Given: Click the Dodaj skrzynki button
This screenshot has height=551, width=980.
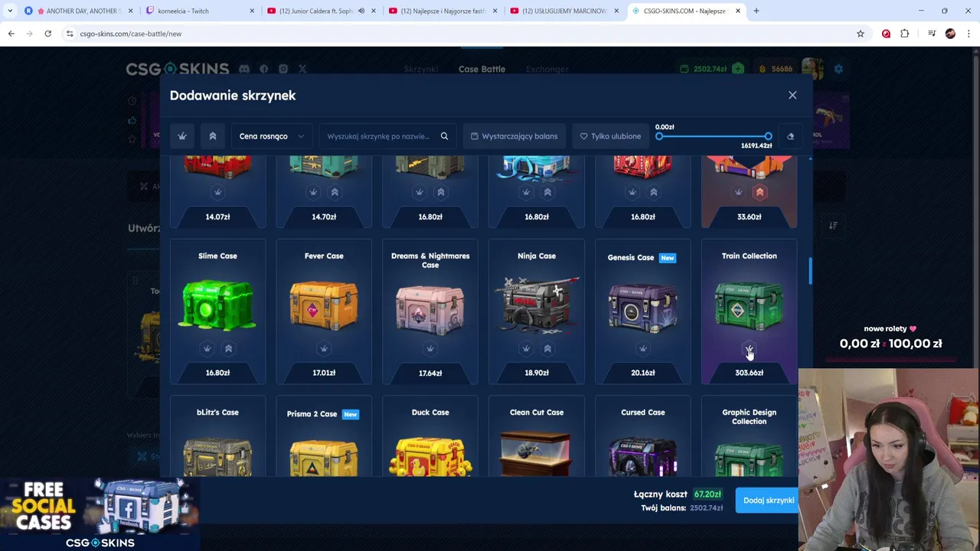Looking at the screenshot, I should click(x=766, y=500).
